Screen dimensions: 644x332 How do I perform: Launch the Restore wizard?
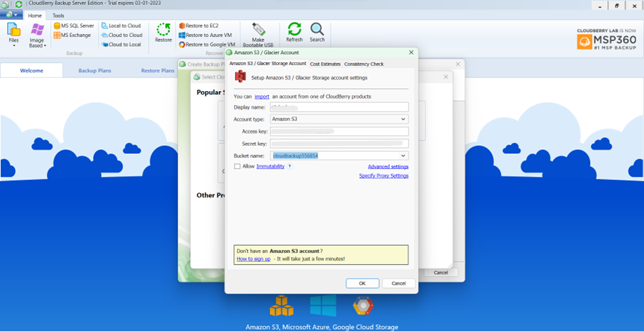click(164, 33)
